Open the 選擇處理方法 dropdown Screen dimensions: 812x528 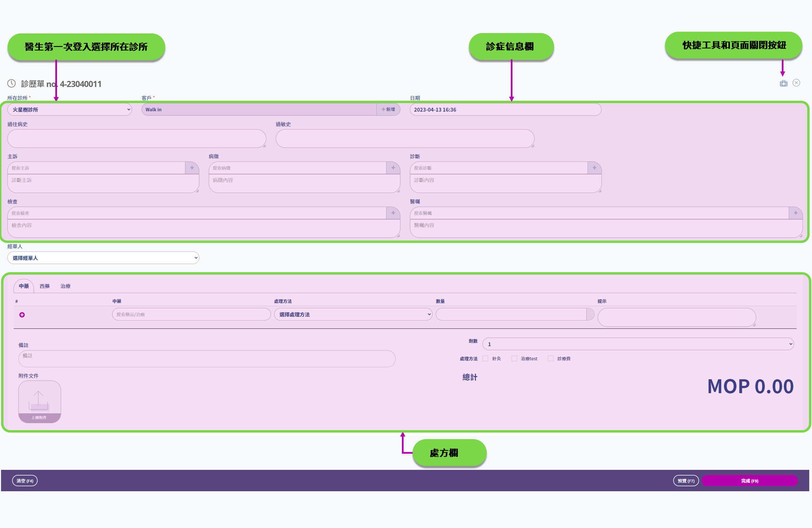[x=353, y=314]
